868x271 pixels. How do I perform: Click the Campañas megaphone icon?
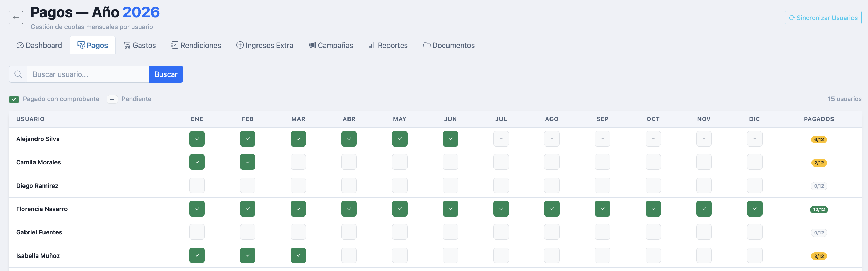tap(312, 45)
